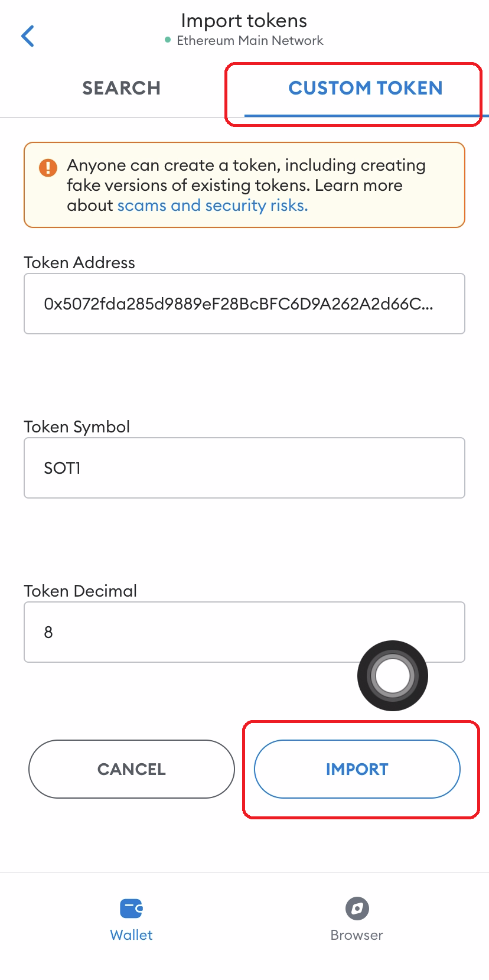Click the Token Symbol label text
The image size is (489, 980).
77,426
